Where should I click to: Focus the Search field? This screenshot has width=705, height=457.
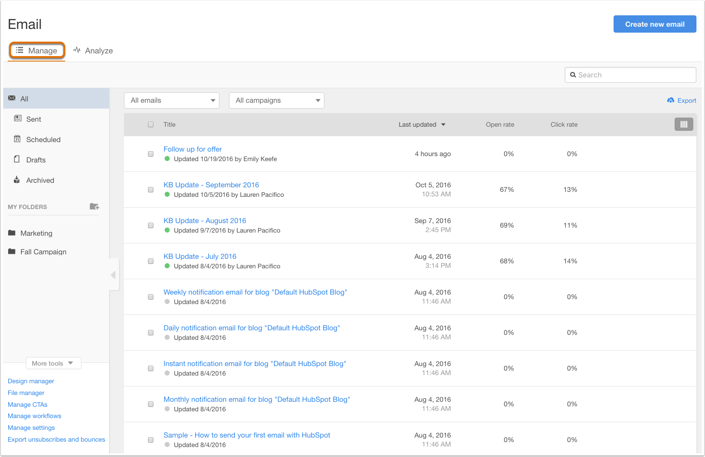[630, 75]
